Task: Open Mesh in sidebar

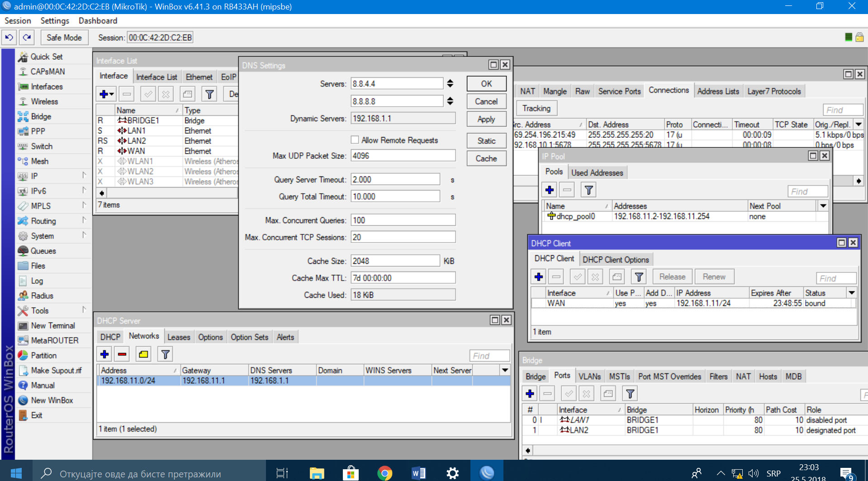Action: point(39,161)
